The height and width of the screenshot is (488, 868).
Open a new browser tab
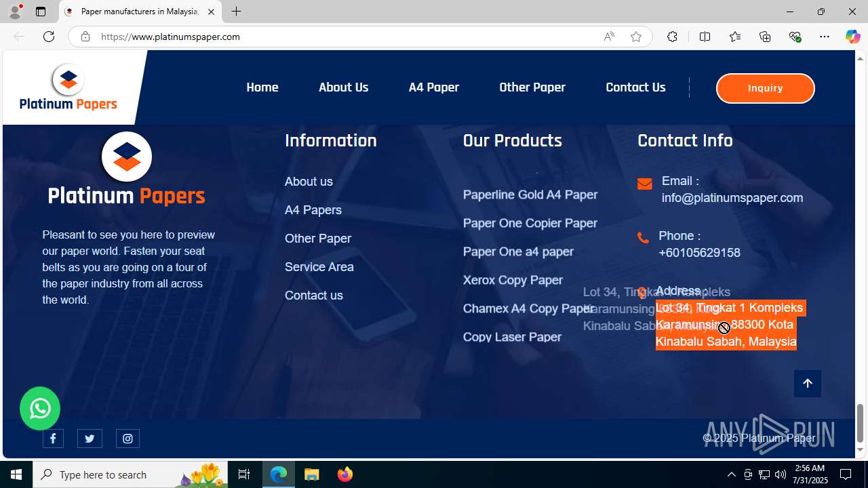coord(236,12)
